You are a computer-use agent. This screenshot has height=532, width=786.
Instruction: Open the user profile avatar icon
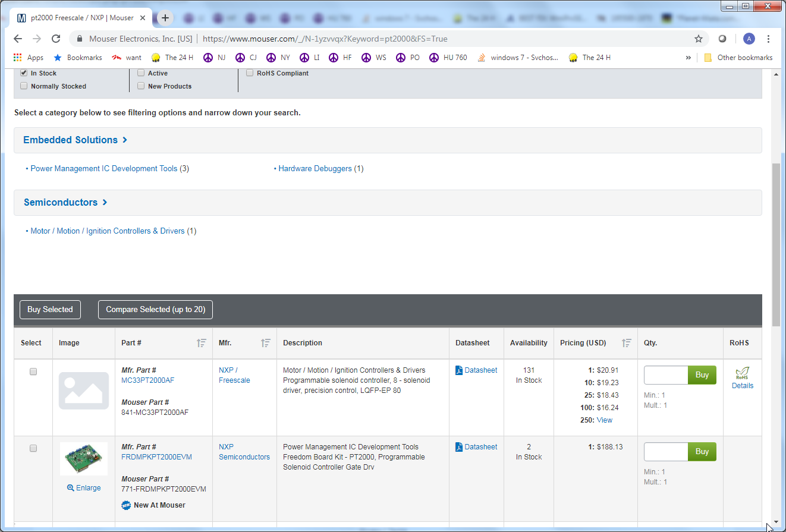tap(749, 39)
